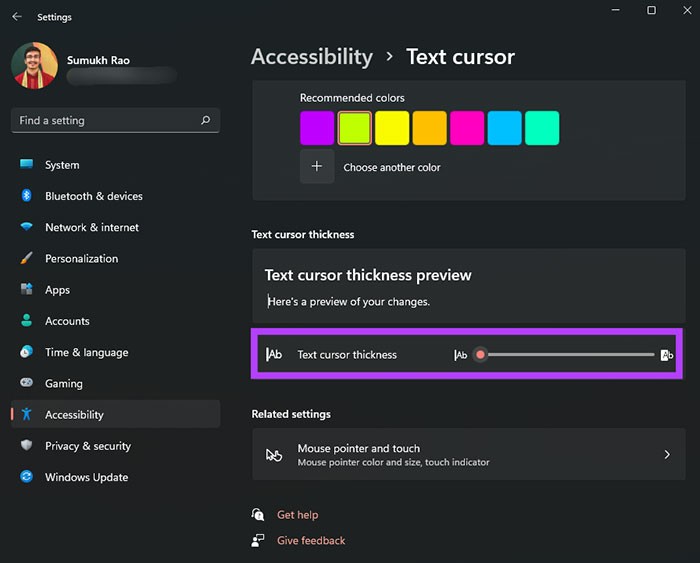Open Mouse pointer and touch chevron
Screen dimensions: 700x563
coord(667,455)
